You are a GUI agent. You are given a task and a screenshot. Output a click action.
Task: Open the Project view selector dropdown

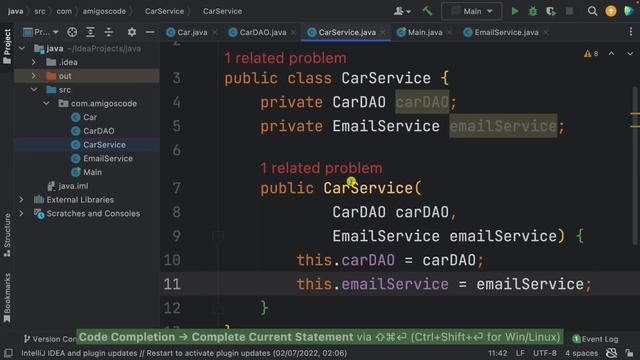pyautogui.click(x=41, y=32)
